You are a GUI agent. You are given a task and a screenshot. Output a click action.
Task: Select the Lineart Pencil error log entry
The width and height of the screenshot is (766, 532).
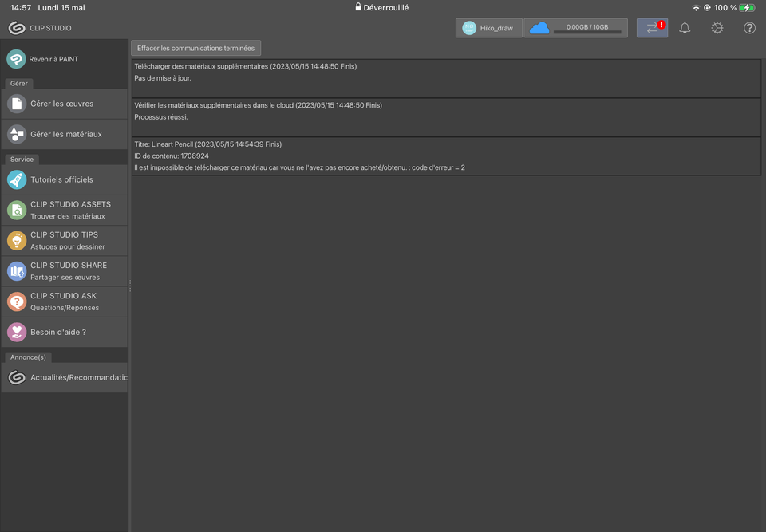447,156
